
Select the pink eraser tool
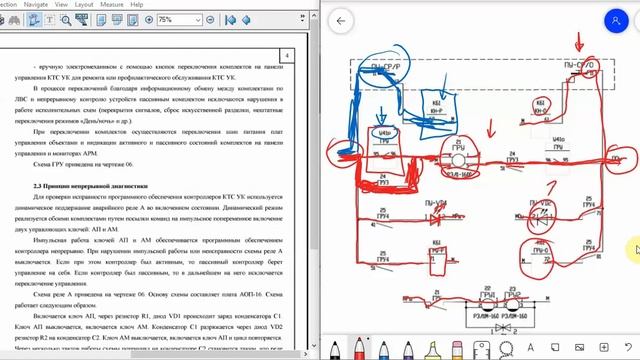point(457,350)
